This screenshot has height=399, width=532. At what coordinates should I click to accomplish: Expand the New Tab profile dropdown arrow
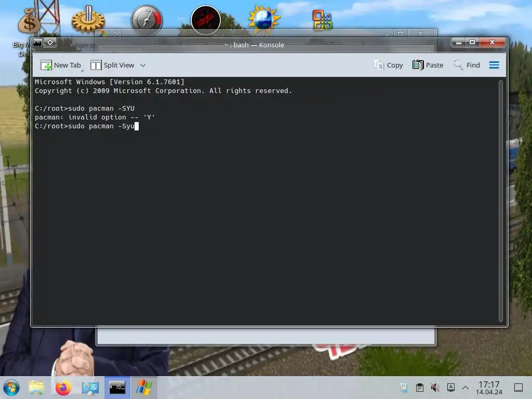[83, 71]
